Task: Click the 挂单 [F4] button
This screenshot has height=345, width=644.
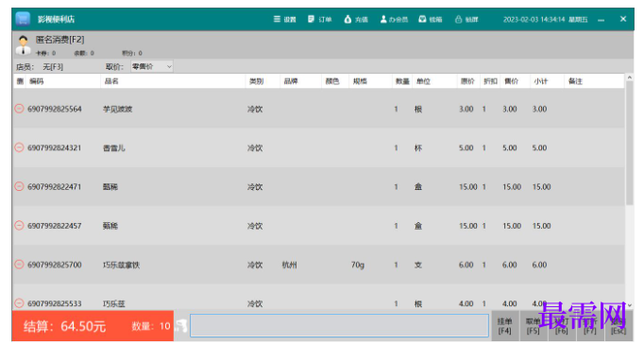Action: [x=504, y=326]
